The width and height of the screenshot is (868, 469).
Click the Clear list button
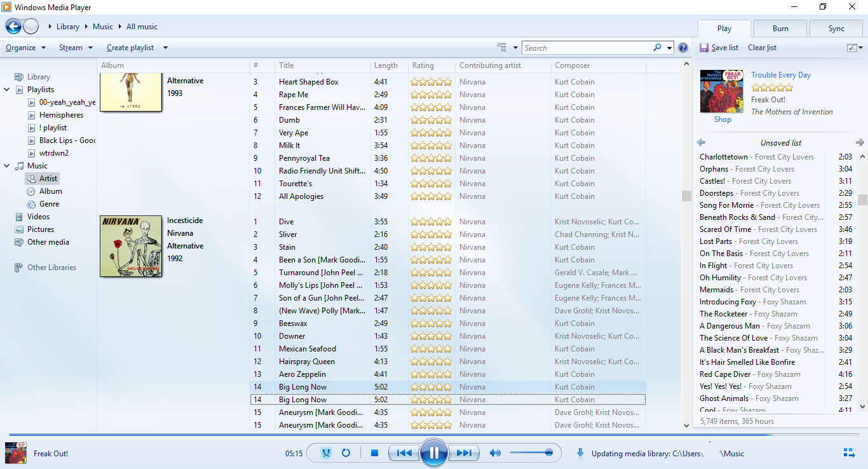(x=762, y=48)
